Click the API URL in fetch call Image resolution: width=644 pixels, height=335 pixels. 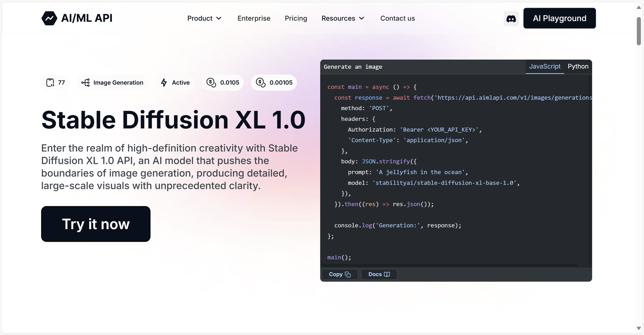(x=513, y=98)
